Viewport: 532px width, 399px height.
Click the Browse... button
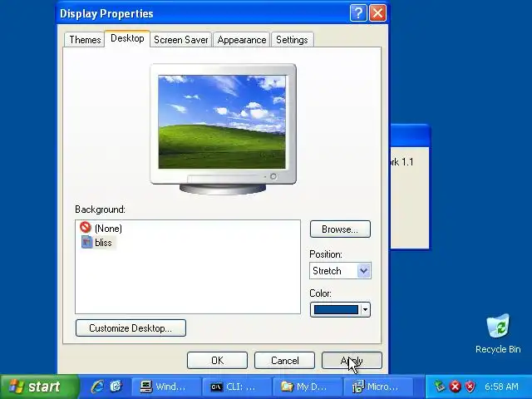340,229
